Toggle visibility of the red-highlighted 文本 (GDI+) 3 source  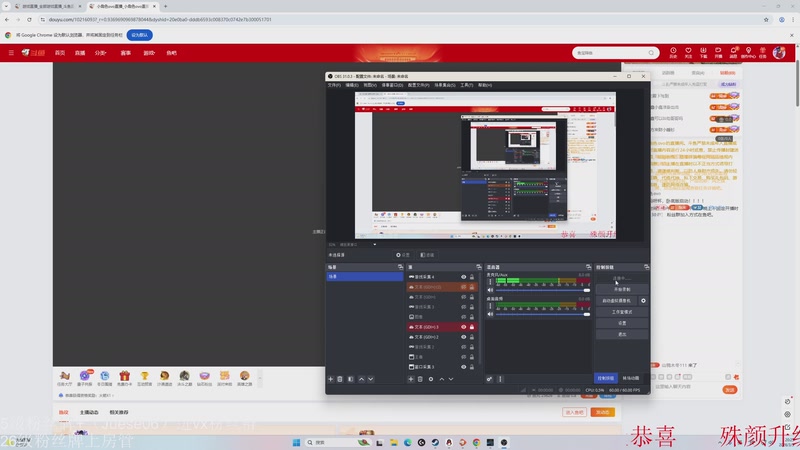click(463, 327)
